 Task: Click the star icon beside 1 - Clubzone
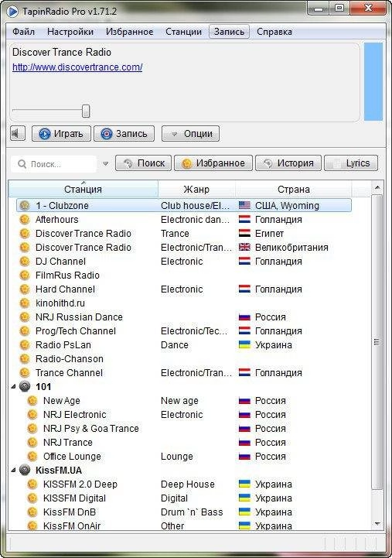coord(25,205)
